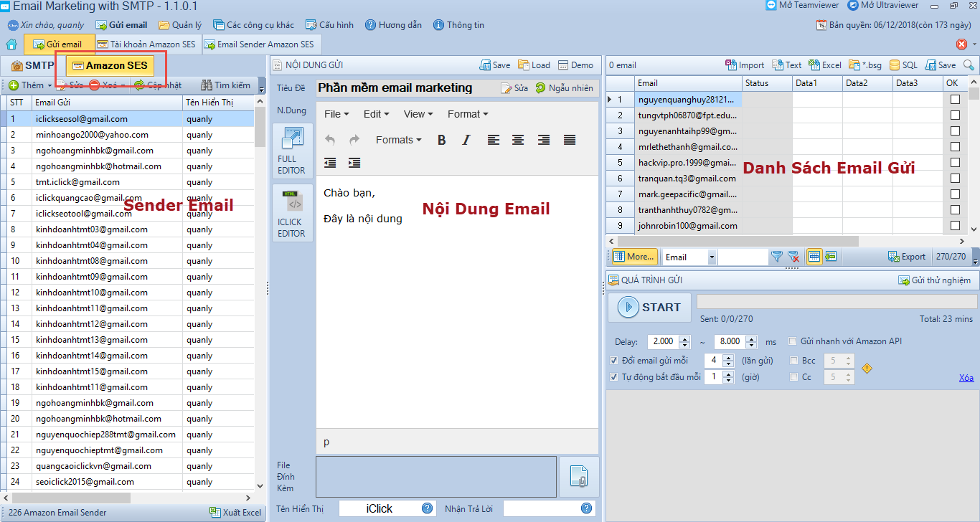Viewport: 980px width, 522px height.
Task: Open the File menu in editor
Action: tap(336, 114)
